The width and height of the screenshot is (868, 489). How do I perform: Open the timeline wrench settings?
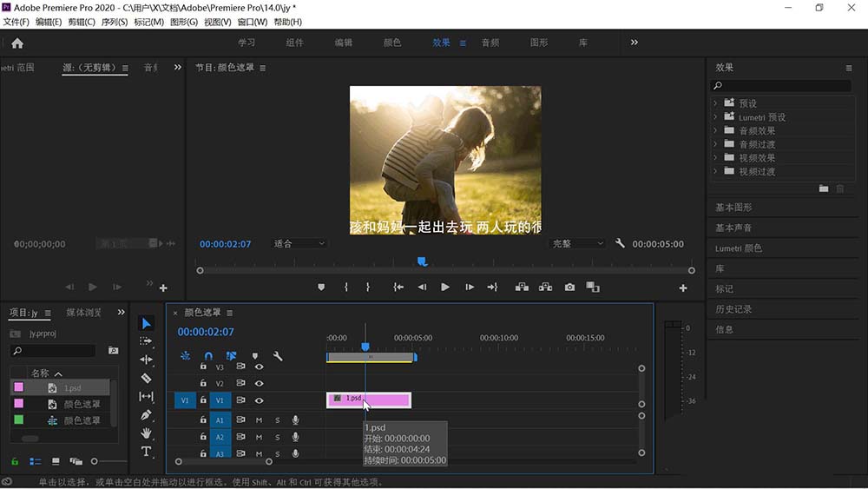(278, 356)
